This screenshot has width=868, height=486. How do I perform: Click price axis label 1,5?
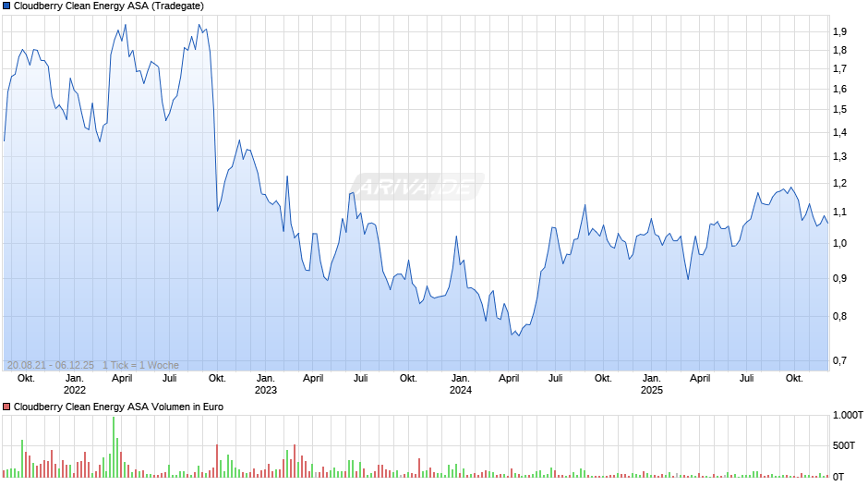839,110
